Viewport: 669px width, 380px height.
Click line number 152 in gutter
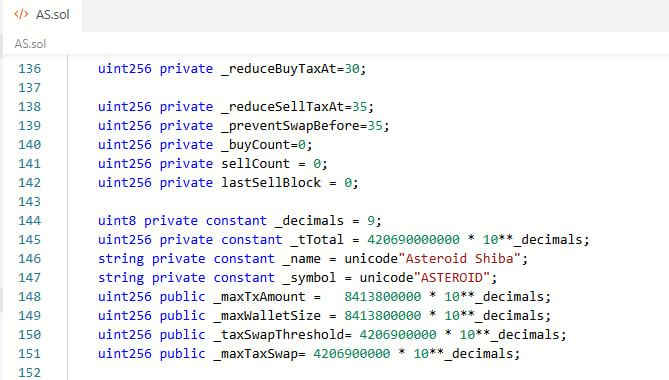[29, 372]
